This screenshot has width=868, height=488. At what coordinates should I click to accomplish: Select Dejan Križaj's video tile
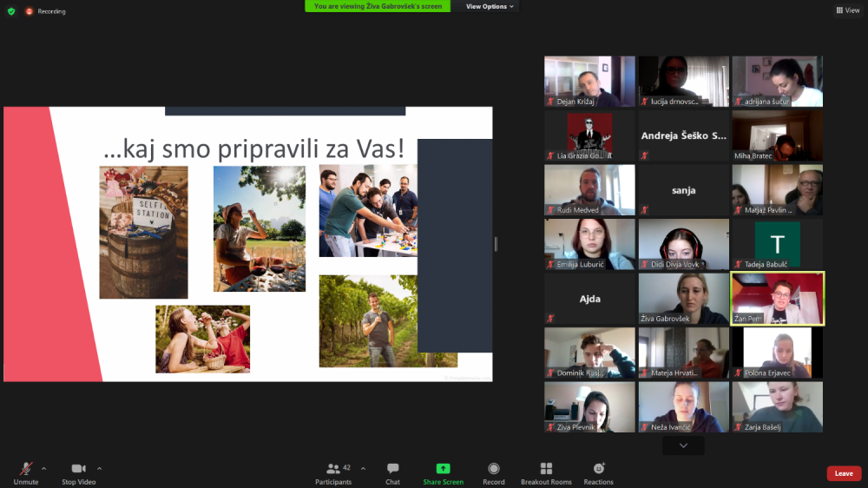pos(589,82)
